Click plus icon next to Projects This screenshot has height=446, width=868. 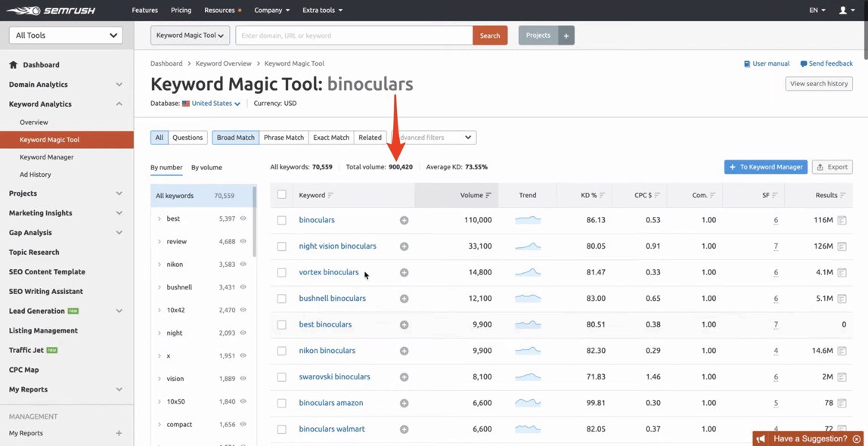566,36
